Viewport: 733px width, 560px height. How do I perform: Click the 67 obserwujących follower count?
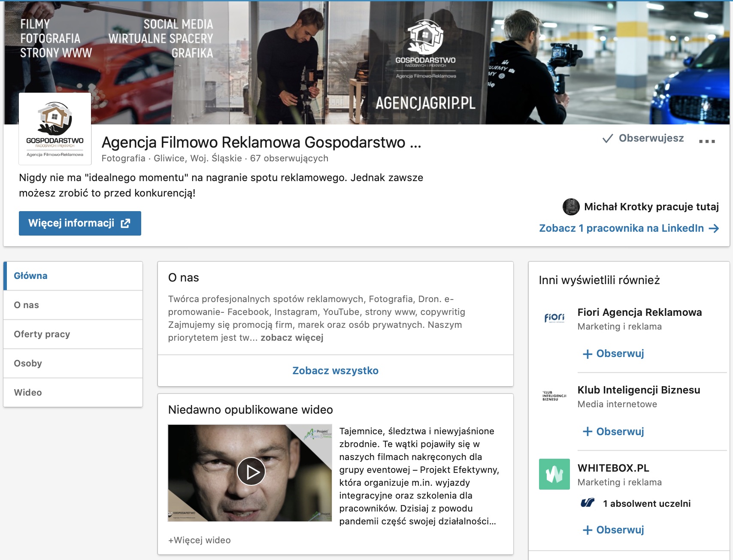pos(289,158)
